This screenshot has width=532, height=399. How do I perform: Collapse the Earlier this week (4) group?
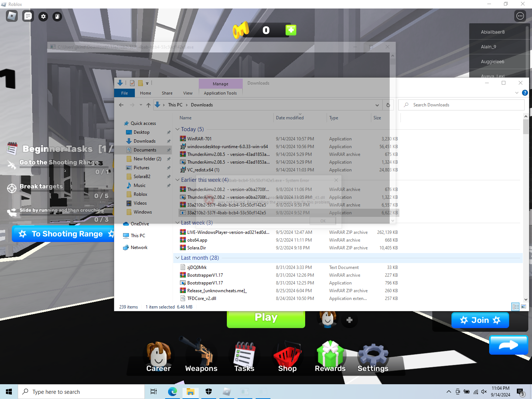click(x=177, y=180)
